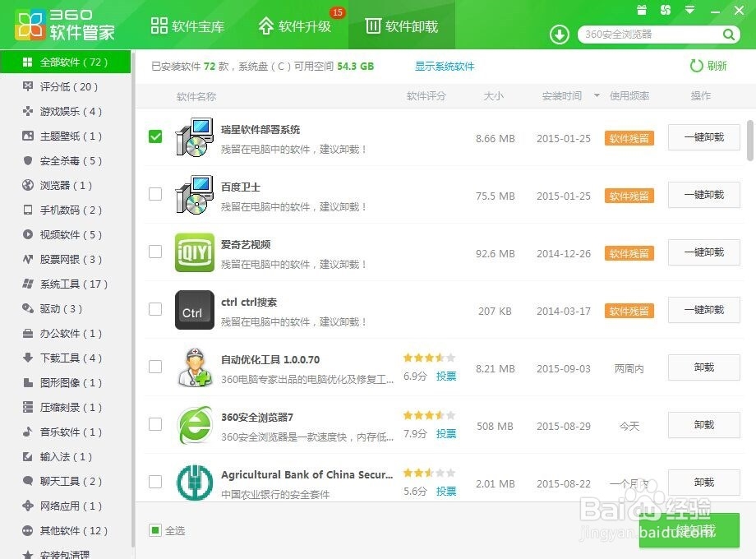Click the software list vertical scrollbar
This screenshot has height=559, width=756.
click(x=750, y=141)
